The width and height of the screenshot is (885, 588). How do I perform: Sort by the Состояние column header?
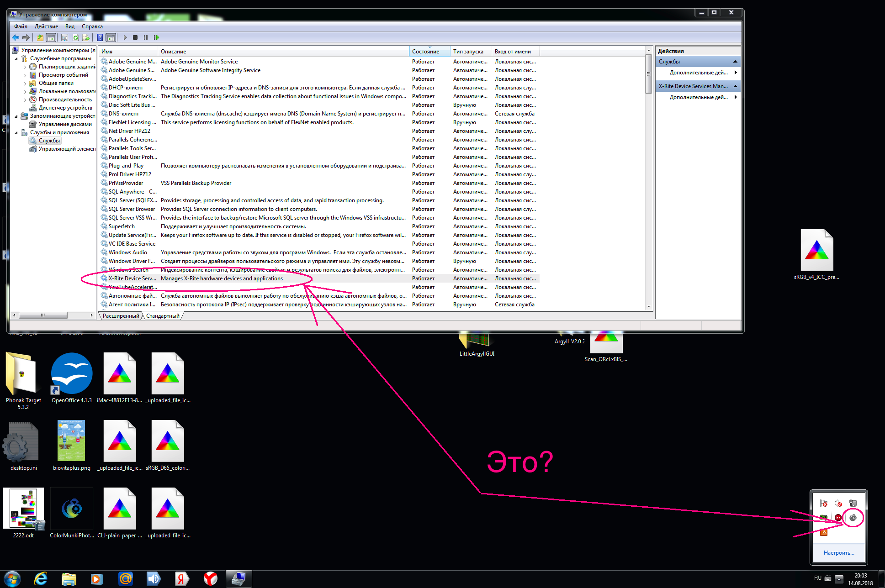point(430,52)
